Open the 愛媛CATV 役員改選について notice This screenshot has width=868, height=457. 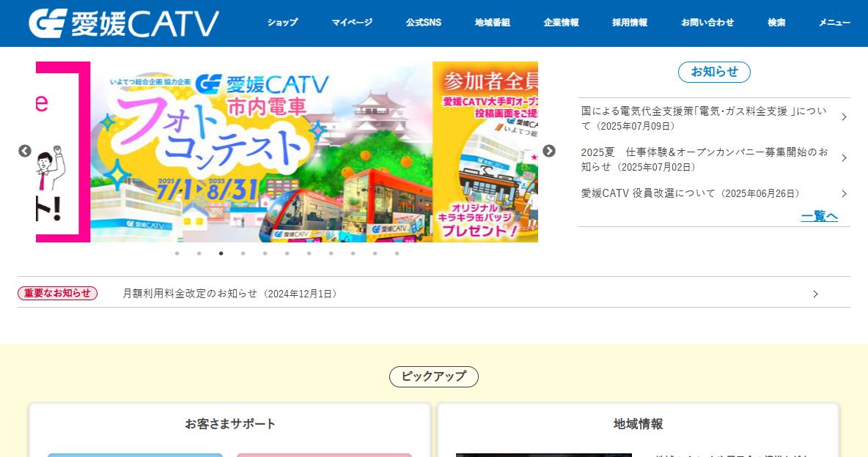point(691,193)
